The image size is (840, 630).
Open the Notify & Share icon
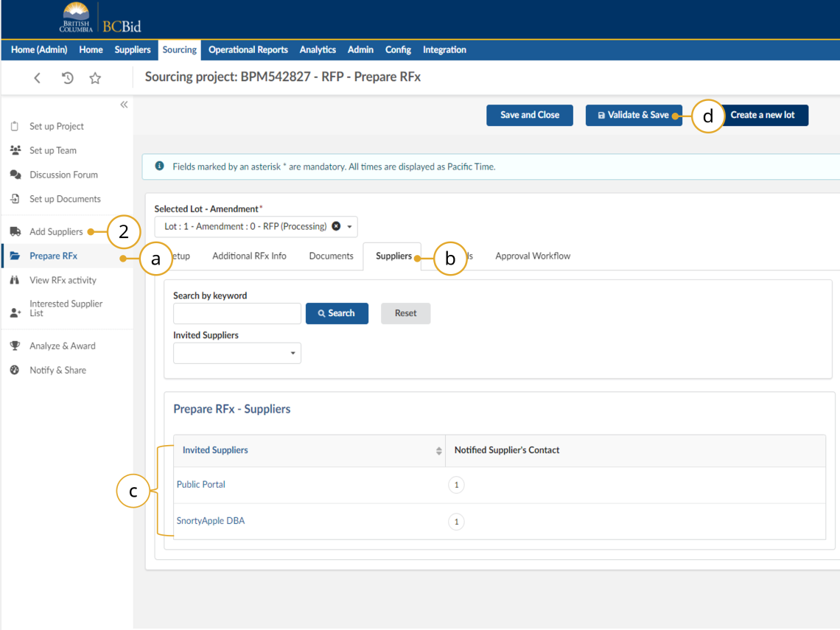tap(14, 370)
